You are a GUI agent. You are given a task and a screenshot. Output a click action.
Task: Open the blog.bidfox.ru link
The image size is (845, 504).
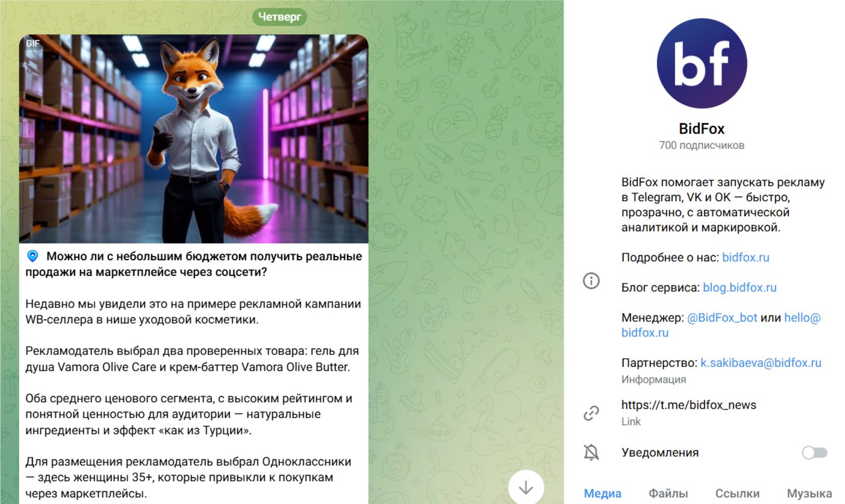740,287
